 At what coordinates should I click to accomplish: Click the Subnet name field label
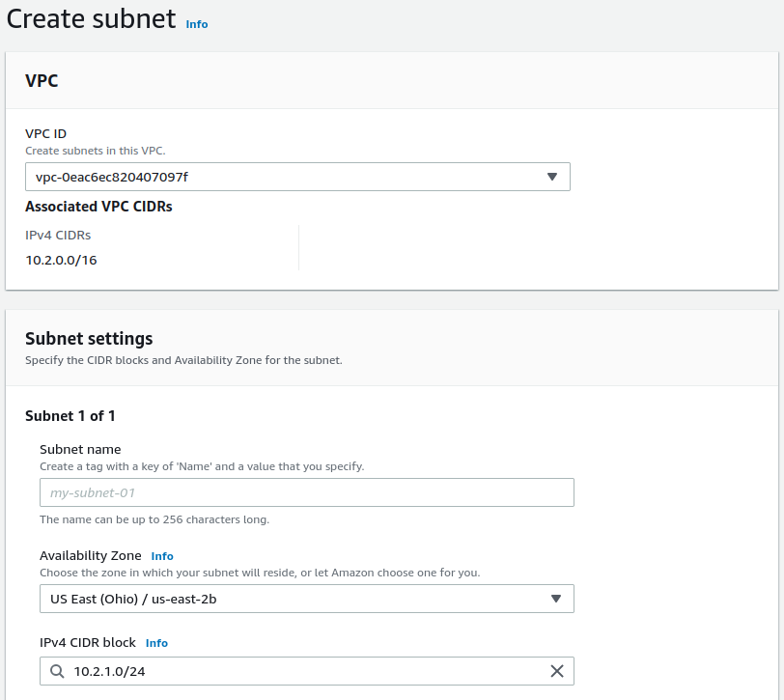tap(80, 449)
